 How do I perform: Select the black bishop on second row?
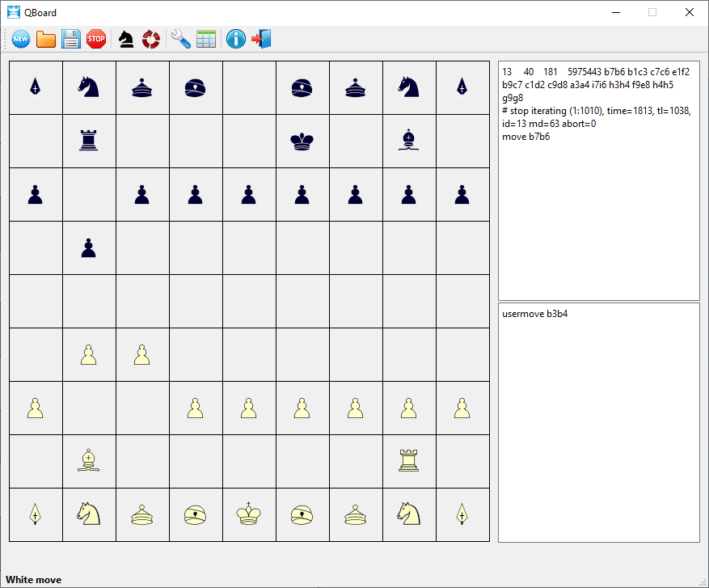409,139
